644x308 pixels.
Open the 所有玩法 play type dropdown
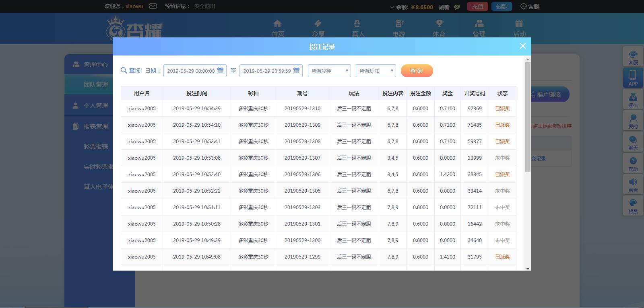376,71
